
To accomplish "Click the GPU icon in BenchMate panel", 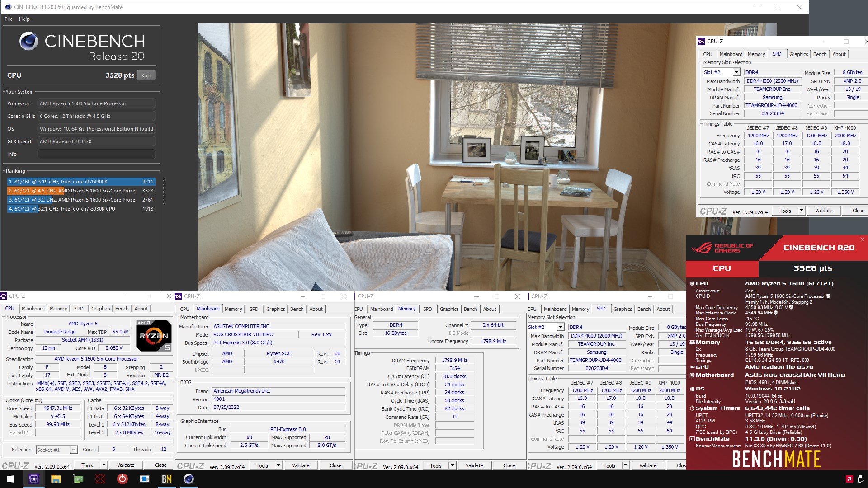I will tap(692, 367).
